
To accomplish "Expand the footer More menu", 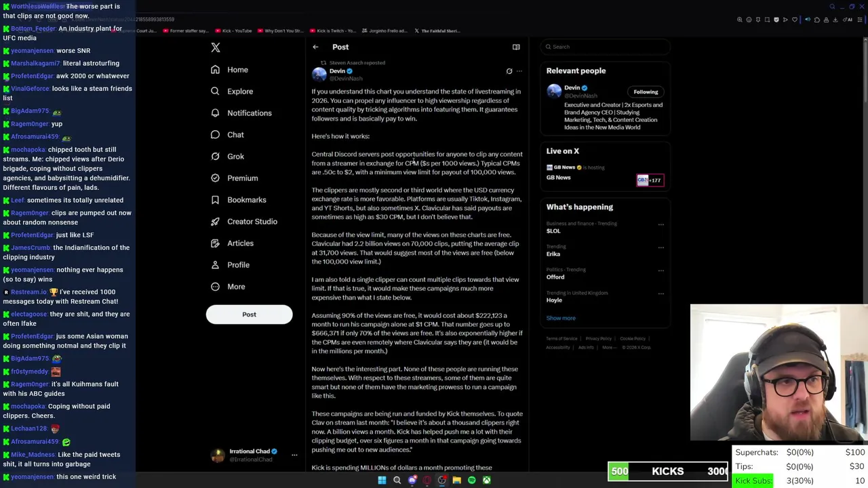I will coord(608,347).
